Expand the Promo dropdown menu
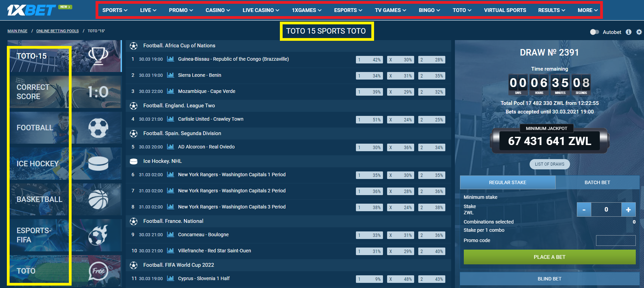This screenshot has width=644, height=288. click(x=181, y=10)
